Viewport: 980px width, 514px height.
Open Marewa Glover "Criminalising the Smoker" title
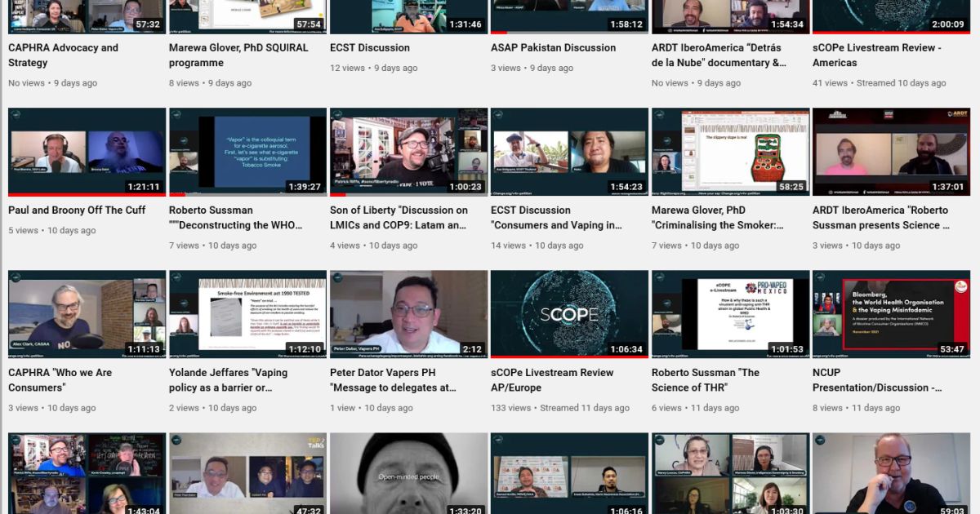point(718,217)
